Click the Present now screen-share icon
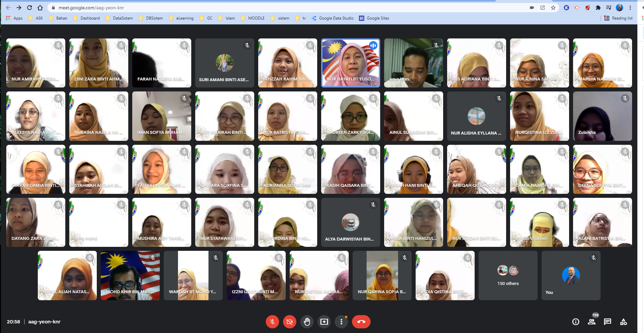The image size is (644, 333). tap(324, 322)
